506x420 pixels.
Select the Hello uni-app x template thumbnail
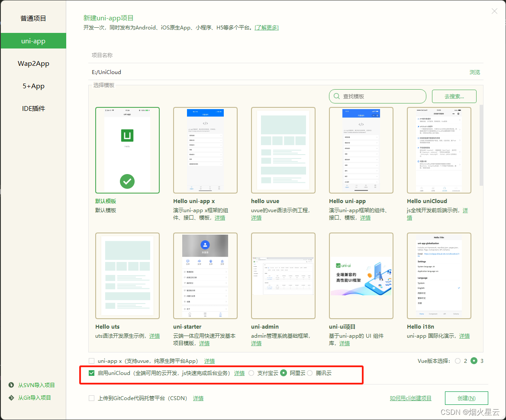pyautogui.click(x=205, y=150)
